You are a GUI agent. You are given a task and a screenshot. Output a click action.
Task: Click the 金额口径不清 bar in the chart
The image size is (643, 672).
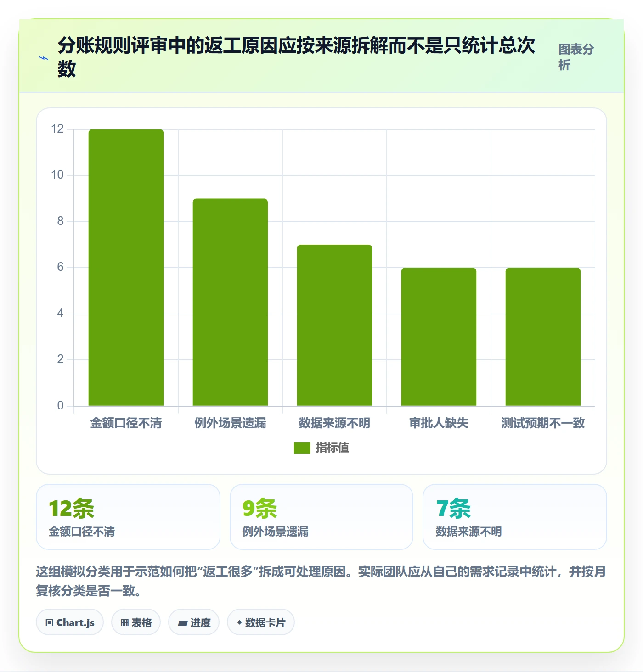[x=126, y=268]
